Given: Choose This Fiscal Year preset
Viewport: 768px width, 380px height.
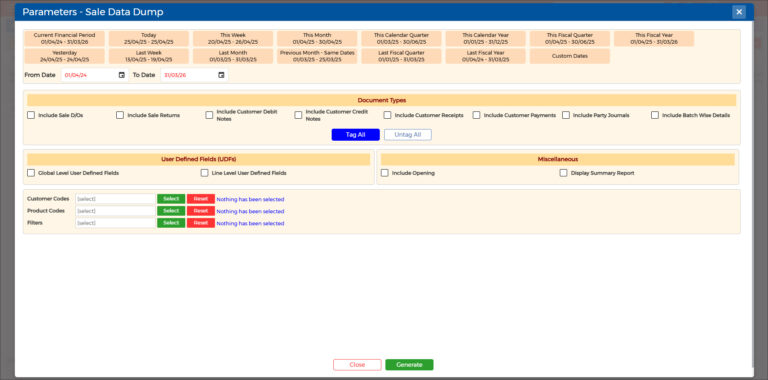Looking at the screenshot, I should coord(654,39).
